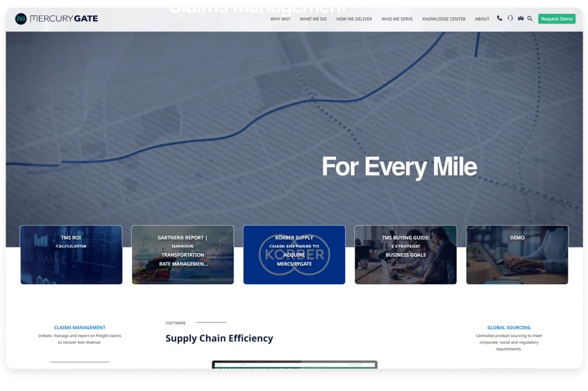Open the Demo card with laptop photo
Viewport: 588px width, 391px height.
pos(517,254)
